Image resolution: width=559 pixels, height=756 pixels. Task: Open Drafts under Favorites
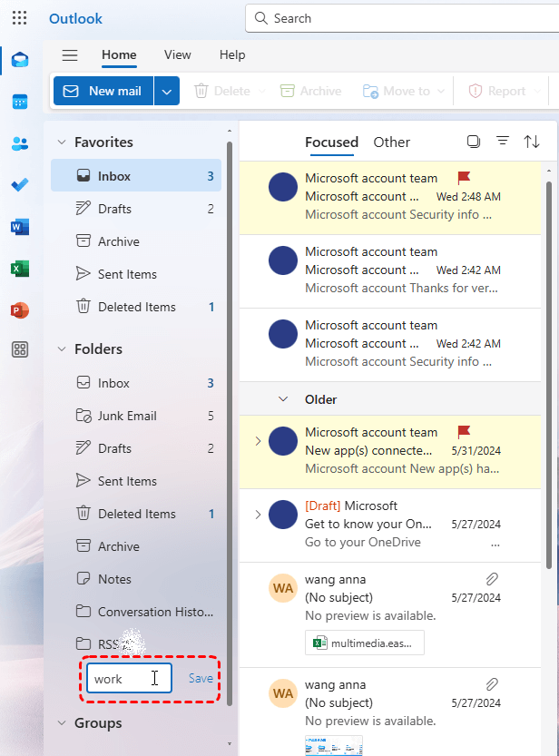(136, 209)
